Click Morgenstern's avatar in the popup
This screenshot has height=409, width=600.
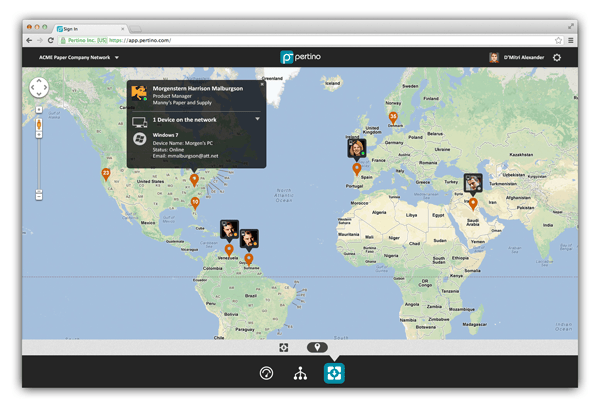tap(139, 93)
